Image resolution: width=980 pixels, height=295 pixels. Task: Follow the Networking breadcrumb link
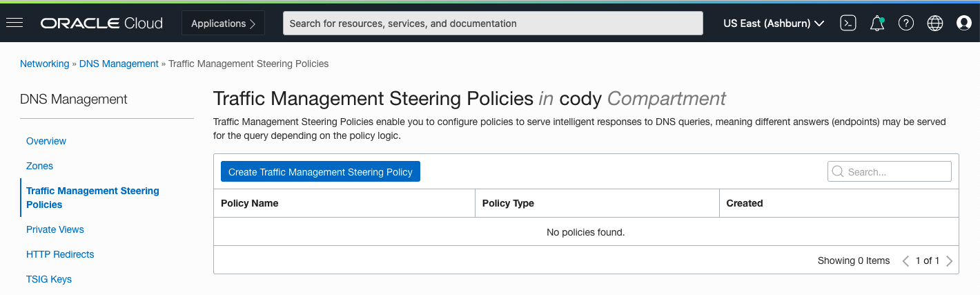(x=44, y=64)
